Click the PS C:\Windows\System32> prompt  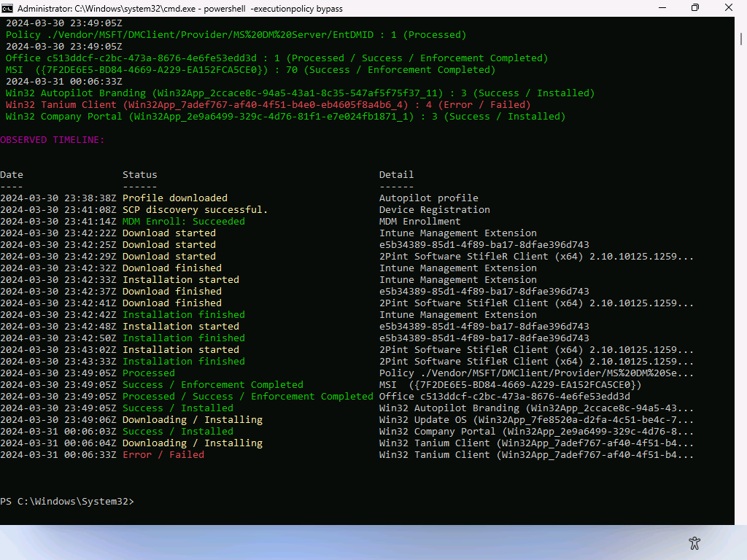click(x=67, y=502)
